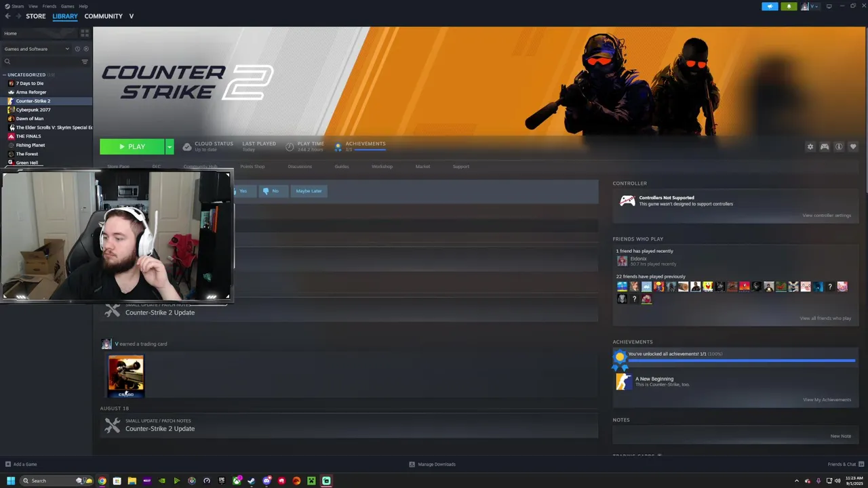Image resolution: width=868 pixels, height=488 pixels.
Task: Click the achievements ribbon icon near Play
Action: tap(338, 146)
